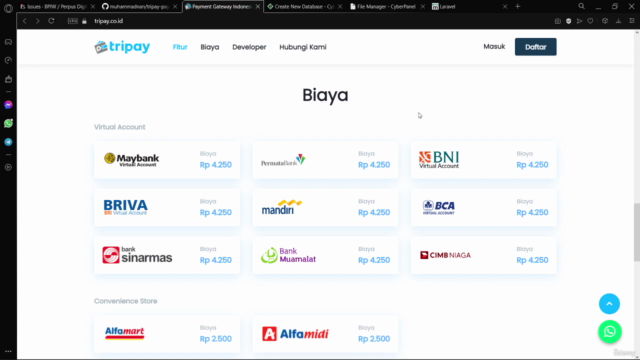Click the BRIVA logo
Screen dimensions: 640x360
[x=125, y=207]
